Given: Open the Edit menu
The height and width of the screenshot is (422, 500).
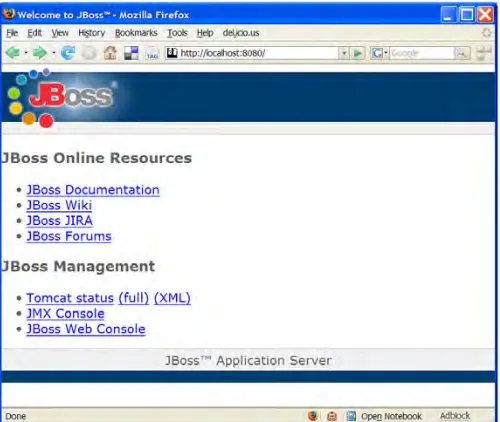Looking at the screenshot, I should click(34, 33).
